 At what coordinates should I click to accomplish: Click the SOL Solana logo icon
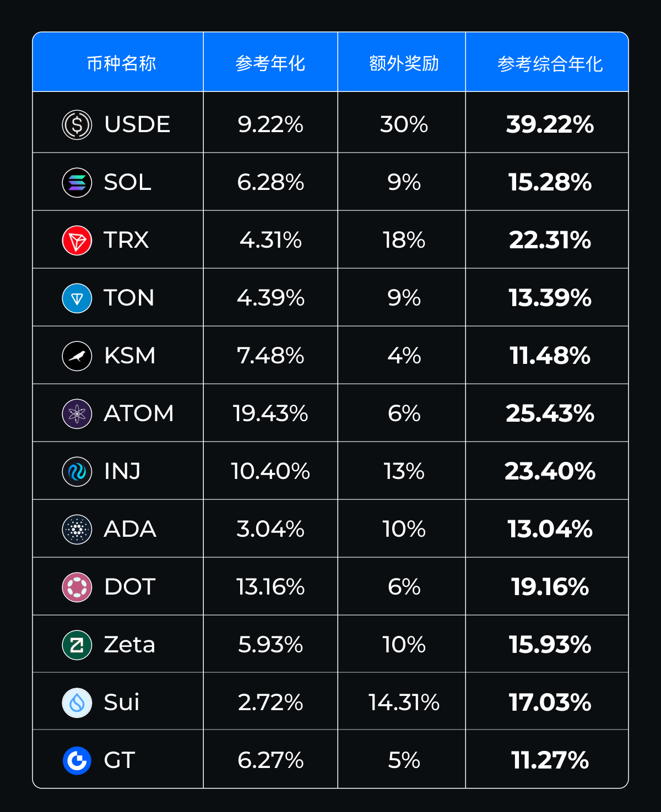(77, 182)
